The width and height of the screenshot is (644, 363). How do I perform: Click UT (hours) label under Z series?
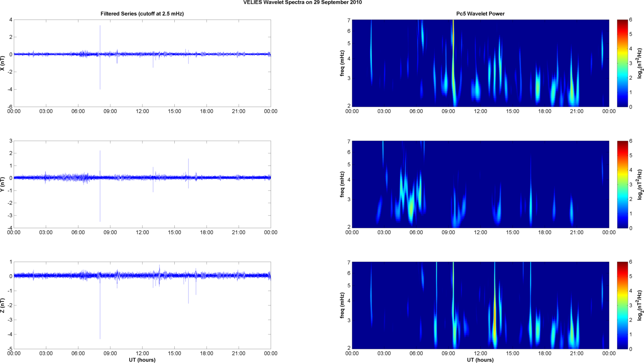pos(142,360)
